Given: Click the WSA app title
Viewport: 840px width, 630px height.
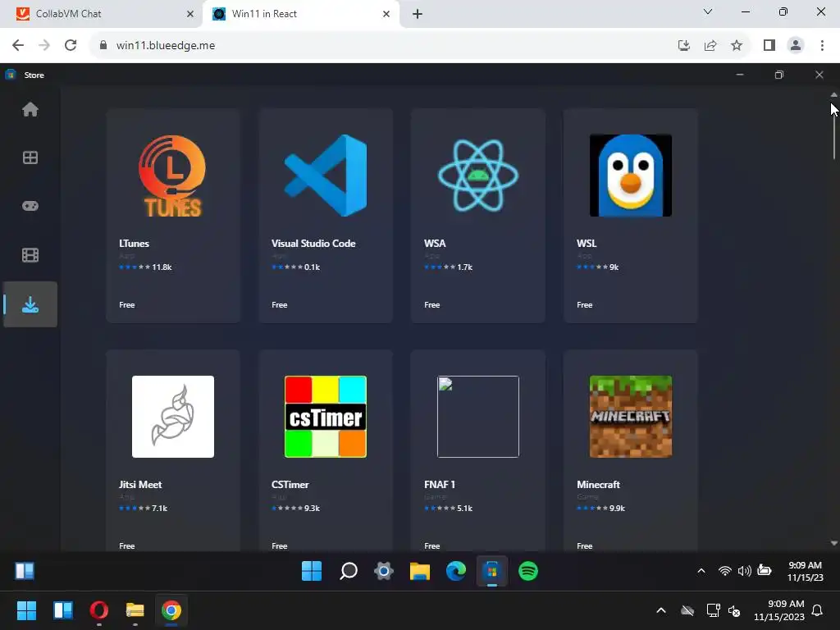Looking at the screenshot, I should click(435, 243).
